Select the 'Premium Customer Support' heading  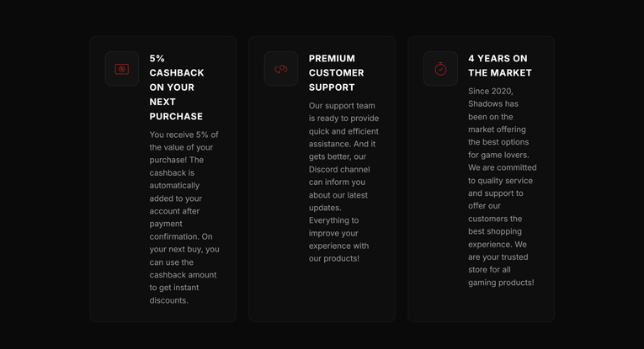[x=336, y=73]
